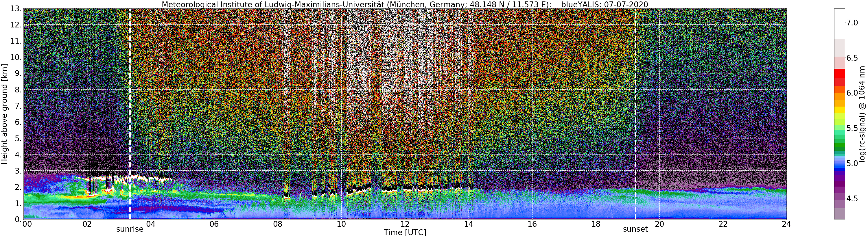Screen dimensions: 868x238
Task: Click the colorbar tick label '6.0'
Action: [852, 93]
